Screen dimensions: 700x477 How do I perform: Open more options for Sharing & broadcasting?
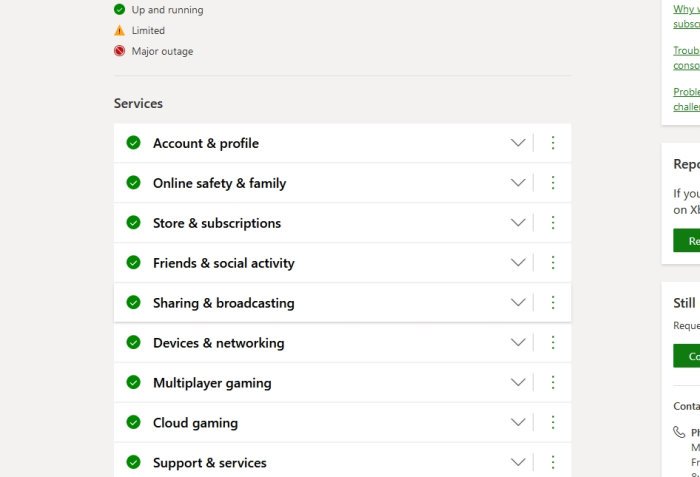tap(553, 303)
